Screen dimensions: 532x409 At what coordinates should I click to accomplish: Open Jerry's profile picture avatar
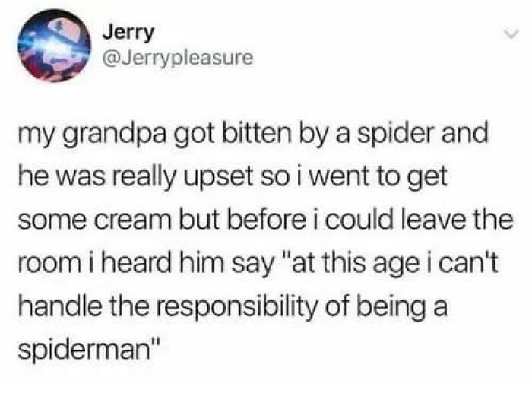pyautogui.click(x=54, y=46)
